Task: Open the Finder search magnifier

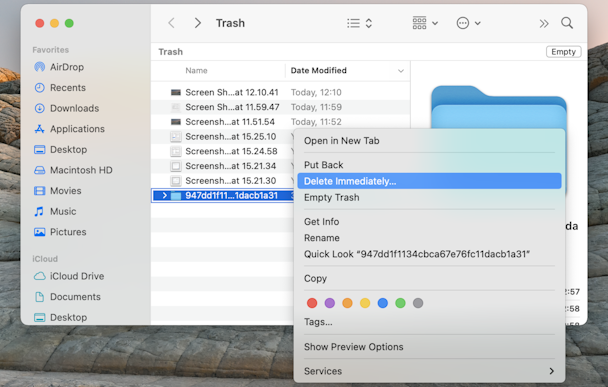Action: tap(567, 23)
